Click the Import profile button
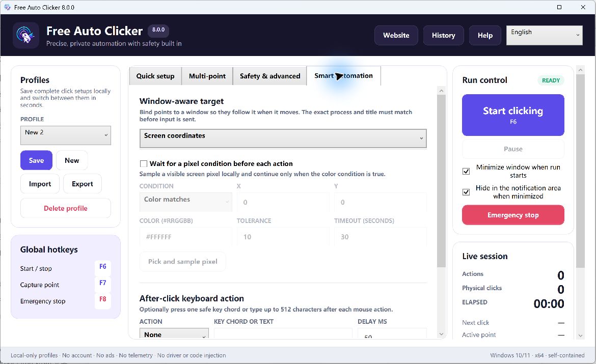This screenshot has height=364, width=596. pyautogui.click(x=40, y=184)
